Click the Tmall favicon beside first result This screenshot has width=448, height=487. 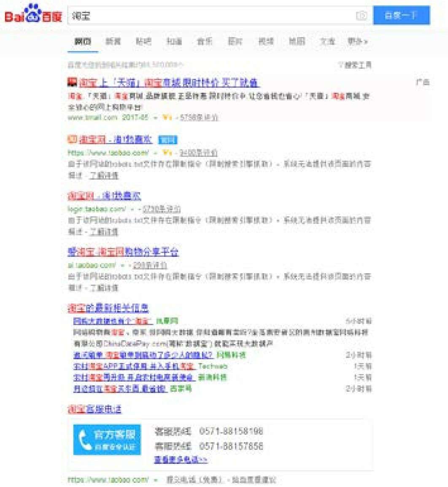click(72, 82)
